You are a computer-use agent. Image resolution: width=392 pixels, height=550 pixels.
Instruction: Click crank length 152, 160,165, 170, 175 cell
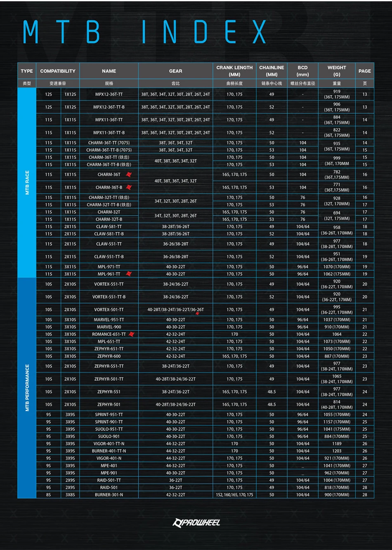[234, 495]
